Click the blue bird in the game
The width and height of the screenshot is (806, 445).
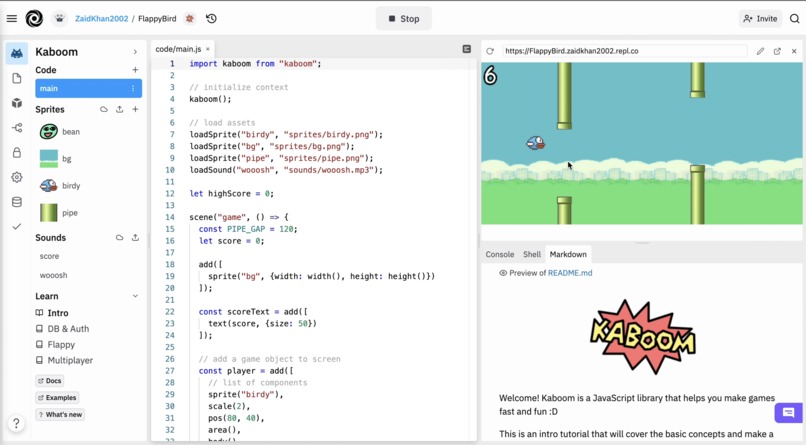(536, 143)
